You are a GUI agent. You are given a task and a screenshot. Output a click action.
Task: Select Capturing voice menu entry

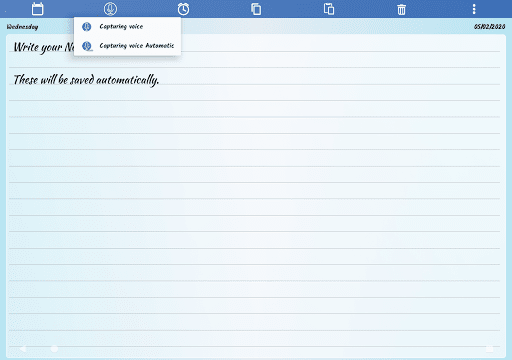(x=127, y=27)
